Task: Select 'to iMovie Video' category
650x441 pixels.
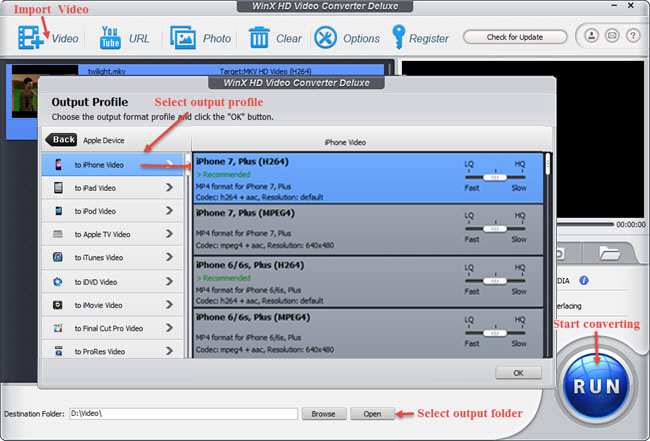Action: coord(113,305)
